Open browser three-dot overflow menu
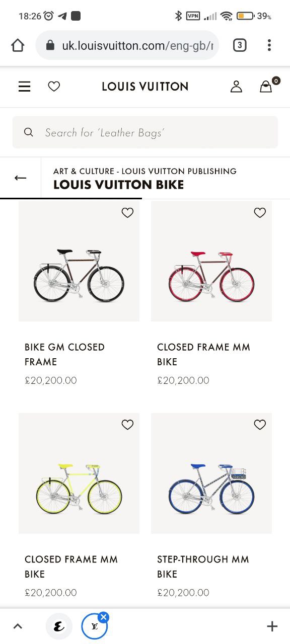Viewport: 290px width, 644px height. pyautogui.click(x=269, y=45)
